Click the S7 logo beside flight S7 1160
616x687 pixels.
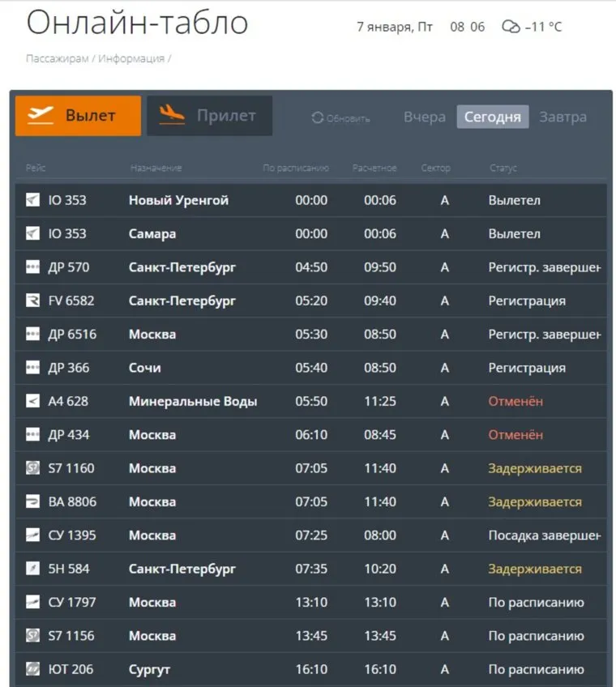click(32, 468)
